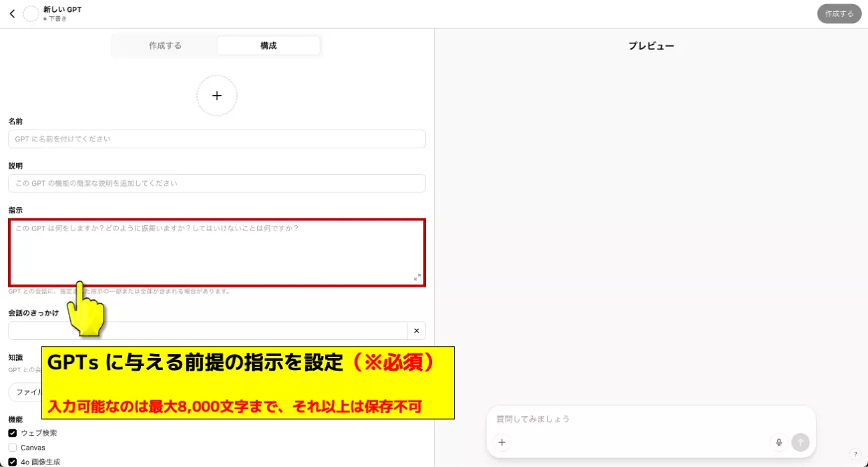Open help via the question mark icon
The image size is (868, 467).
click(855, 454)
